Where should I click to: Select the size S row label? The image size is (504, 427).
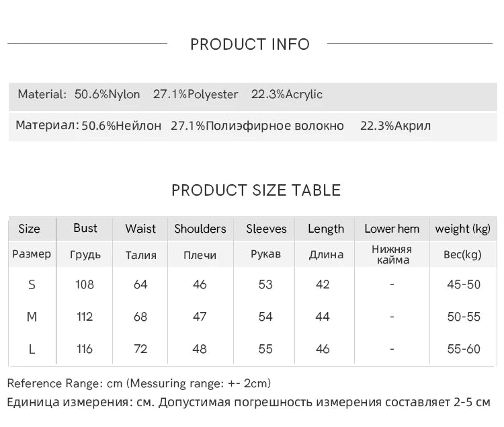pyautogui.click(x=32, y=284)
